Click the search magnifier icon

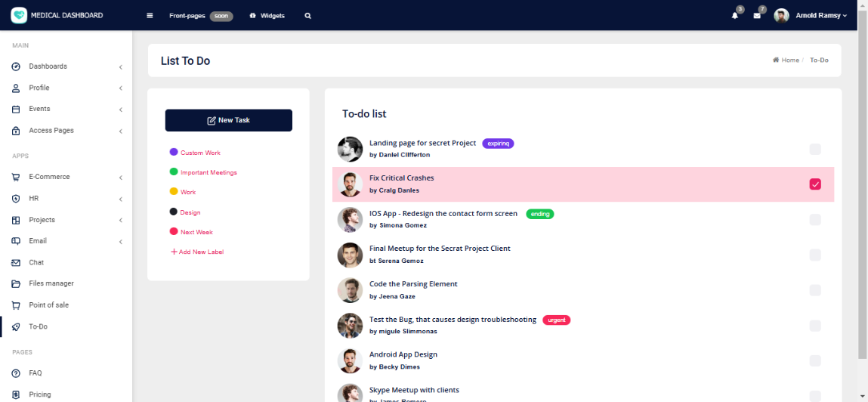tap(307, 16)
